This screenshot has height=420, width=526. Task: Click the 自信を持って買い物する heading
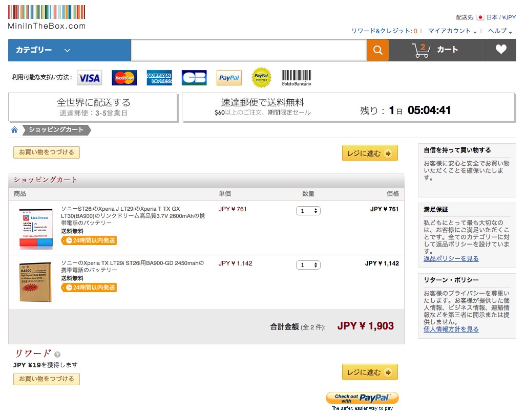coord(457,150)
